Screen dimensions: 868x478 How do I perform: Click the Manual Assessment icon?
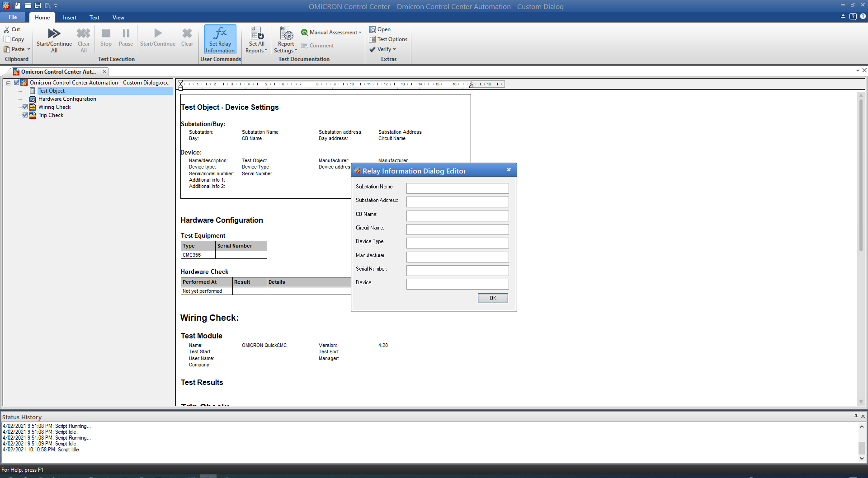click(x=305, y=33)
